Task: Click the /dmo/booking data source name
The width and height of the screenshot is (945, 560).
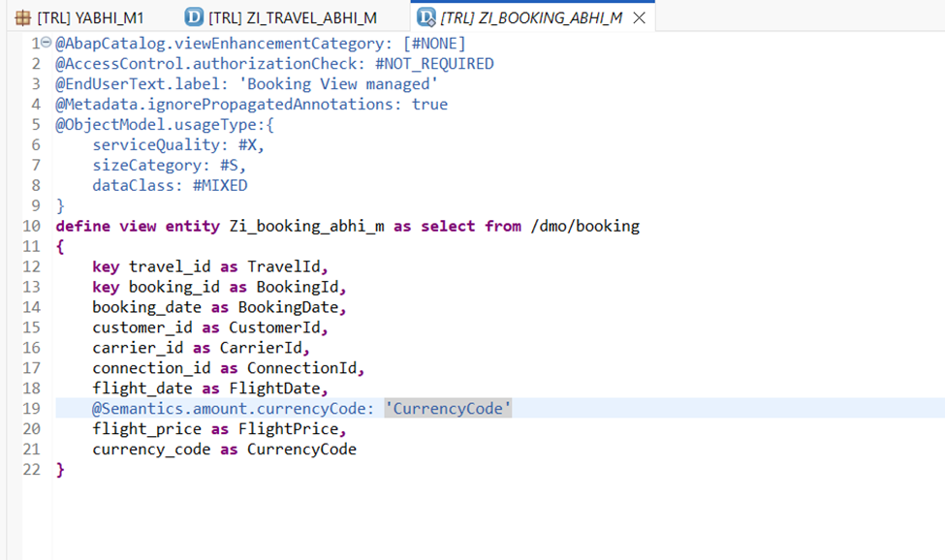Action: pyautogui.click(x=585, y=226)
